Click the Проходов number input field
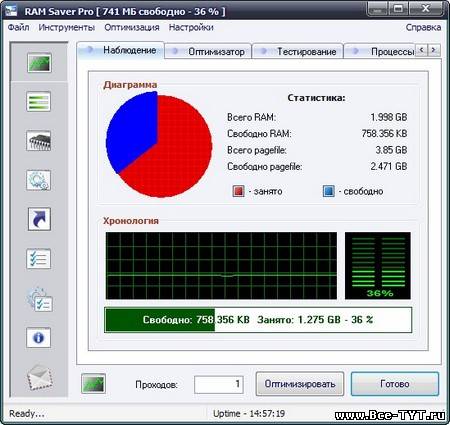 coord(219,384)
